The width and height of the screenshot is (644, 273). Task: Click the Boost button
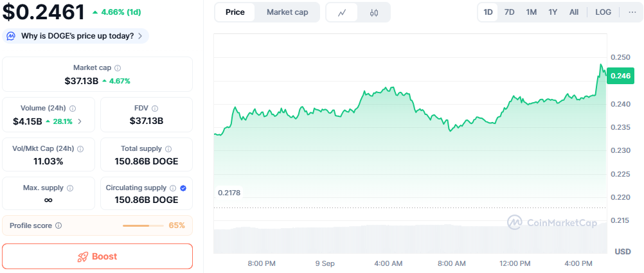98,256
